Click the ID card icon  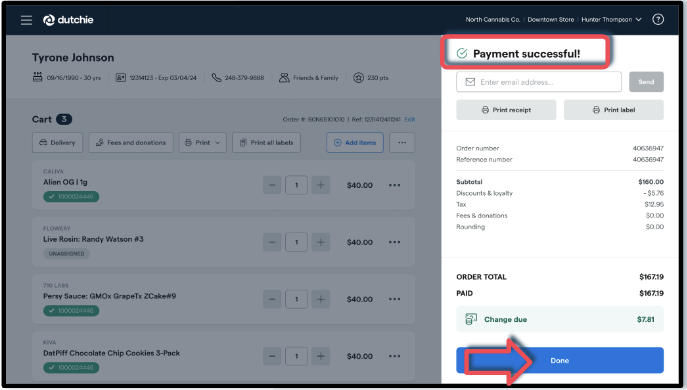point(120,78)
